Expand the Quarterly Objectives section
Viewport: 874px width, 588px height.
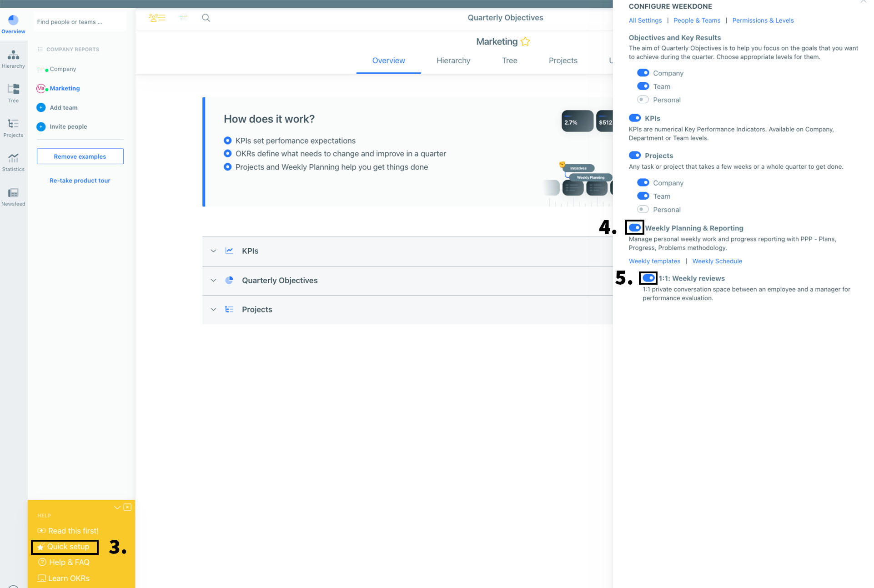click(x=213, y=280)
